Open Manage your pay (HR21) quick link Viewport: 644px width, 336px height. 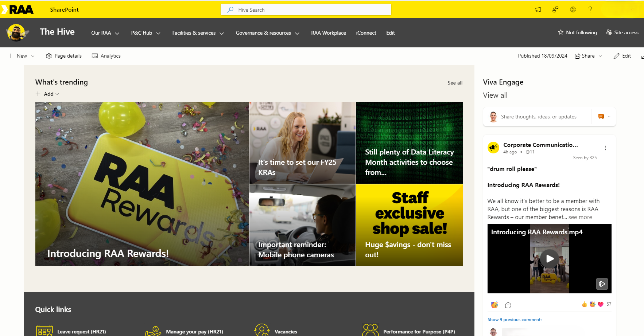tap(194, 332)
